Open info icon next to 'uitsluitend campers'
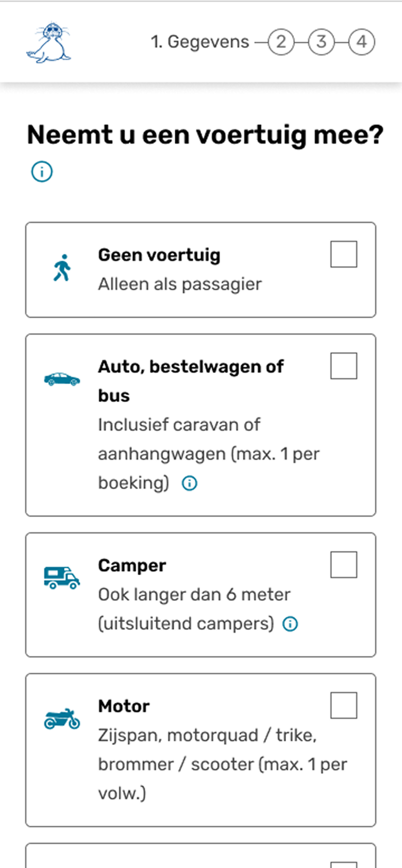The image size is (402, 868). point(290,624)
